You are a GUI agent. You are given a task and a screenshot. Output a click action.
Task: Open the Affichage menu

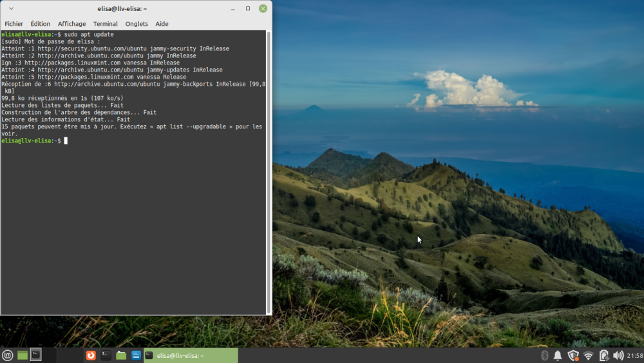click(71, 24)
